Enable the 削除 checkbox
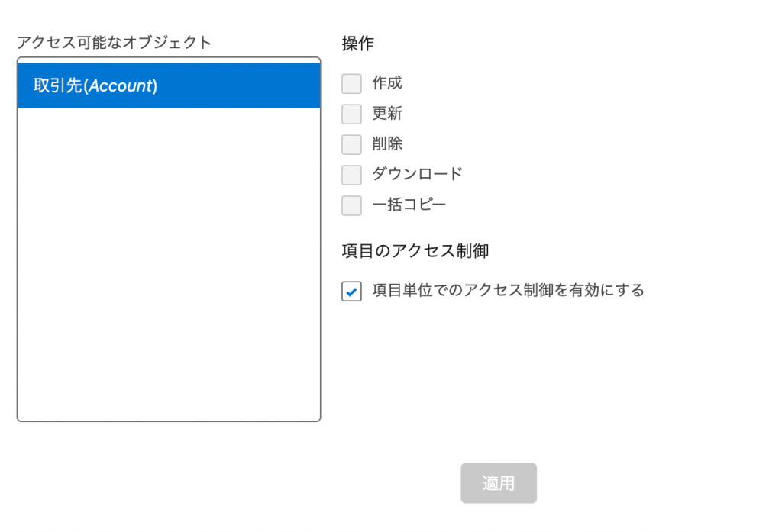782x532 pixels. 351,144
